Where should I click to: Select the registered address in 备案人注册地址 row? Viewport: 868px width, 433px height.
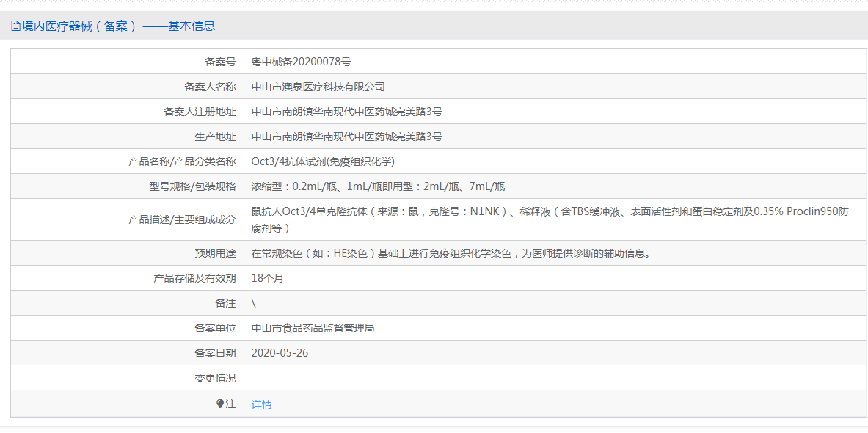346,112
